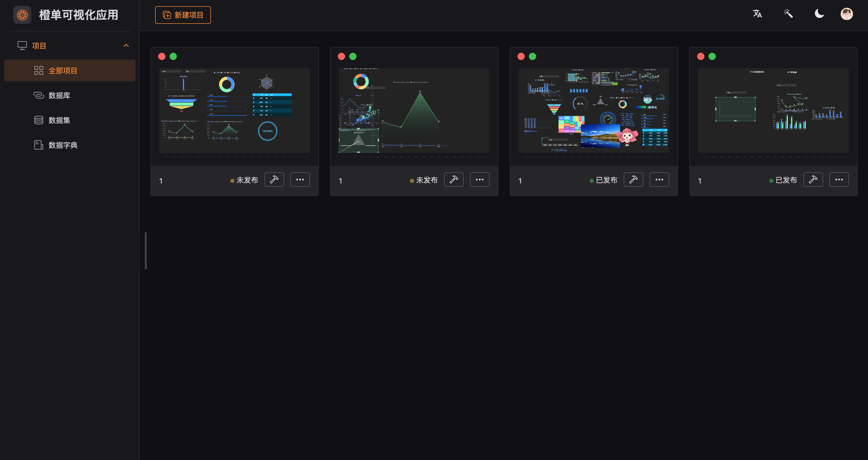Open more options on fourth project card
Image resolution: width=868 pixels, height=460 pixels.
tap(839, 179)
